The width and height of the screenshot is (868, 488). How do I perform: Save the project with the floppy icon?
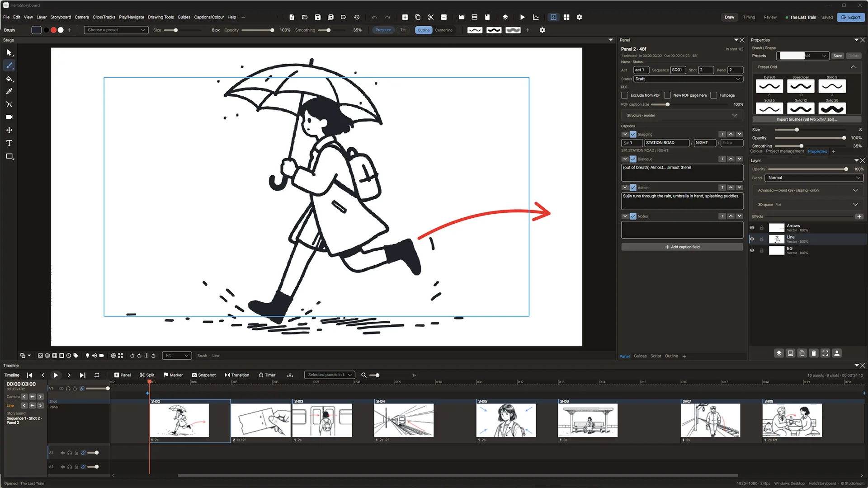[318, 17]
